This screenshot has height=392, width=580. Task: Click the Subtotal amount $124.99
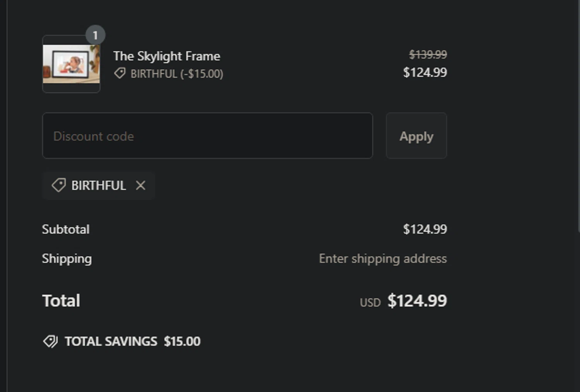pos(425,229)
